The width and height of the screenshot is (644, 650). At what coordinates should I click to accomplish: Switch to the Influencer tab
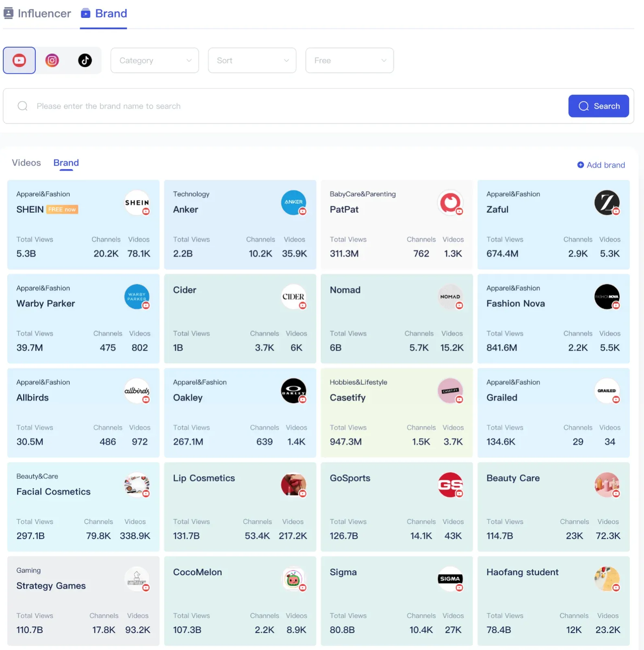point(37,13)
